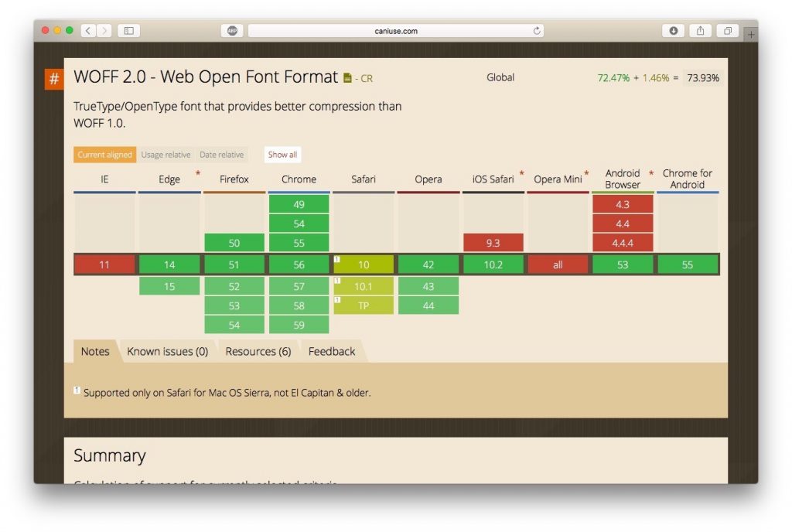Click the Opera Mini column asterisk
This screenshot has width=792, height=532.
[x=586, y=174]
